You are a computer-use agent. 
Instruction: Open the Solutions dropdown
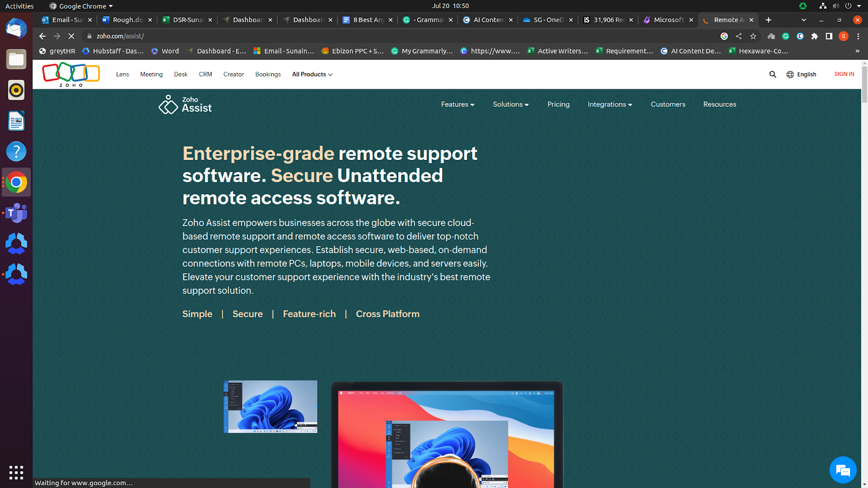[510, 105]
